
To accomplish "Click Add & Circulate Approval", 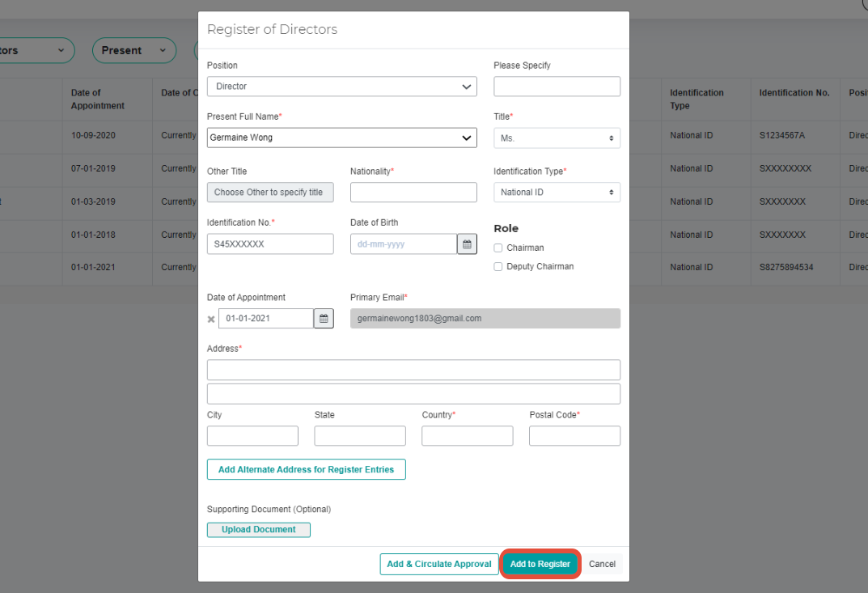I will pyautogui.click(x=439, y=564).
